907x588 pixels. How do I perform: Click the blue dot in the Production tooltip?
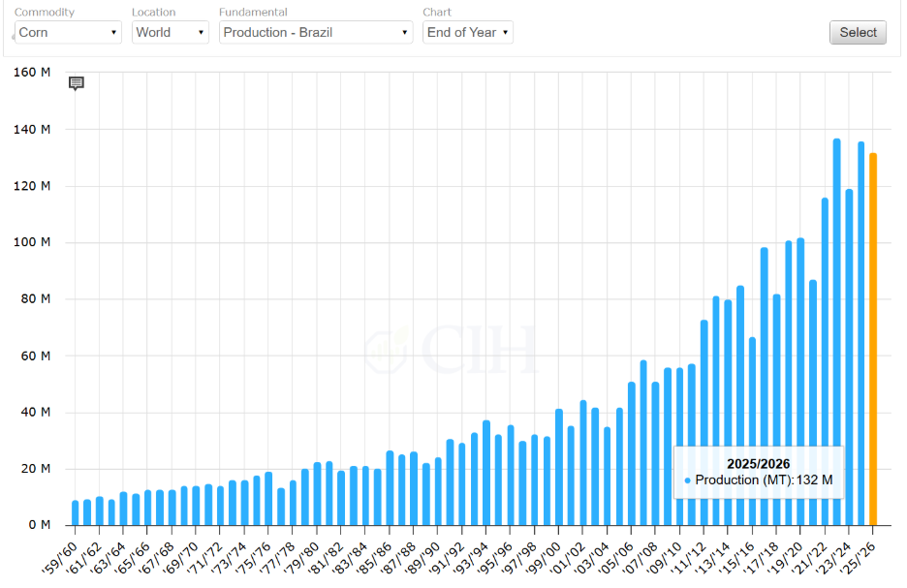(x=687, y=480)
